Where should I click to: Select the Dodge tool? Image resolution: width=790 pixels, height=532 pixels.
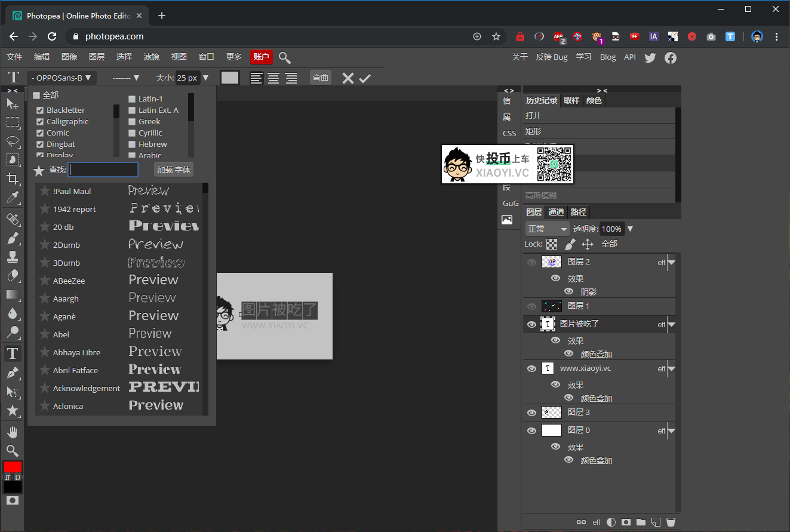click(12, 332)
